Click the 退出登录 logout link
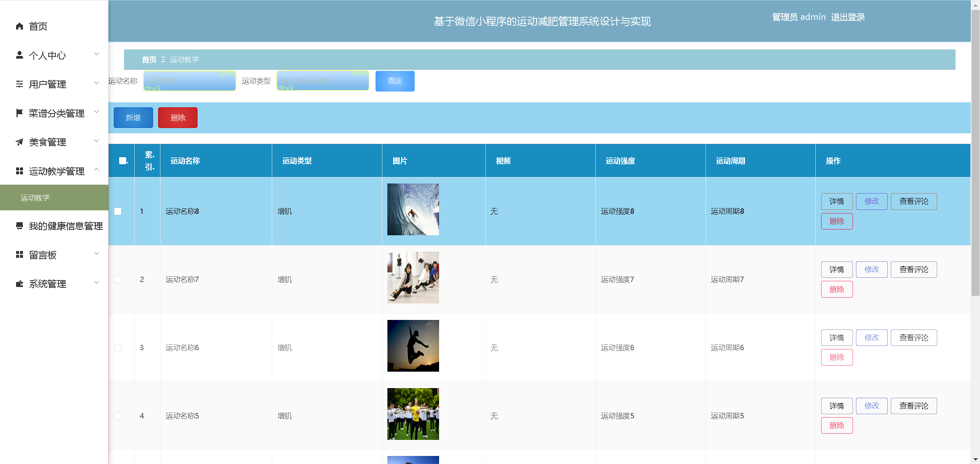Image resolution: width=980 pixels, height=464 pixels. pos(848,17)
